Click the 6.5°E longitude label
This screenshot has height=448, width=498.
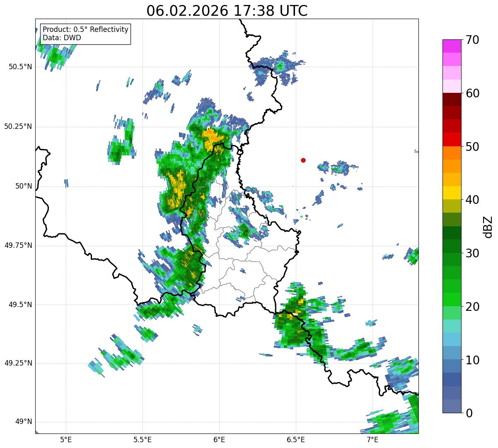pyautogui.click(x=296, y=440)
